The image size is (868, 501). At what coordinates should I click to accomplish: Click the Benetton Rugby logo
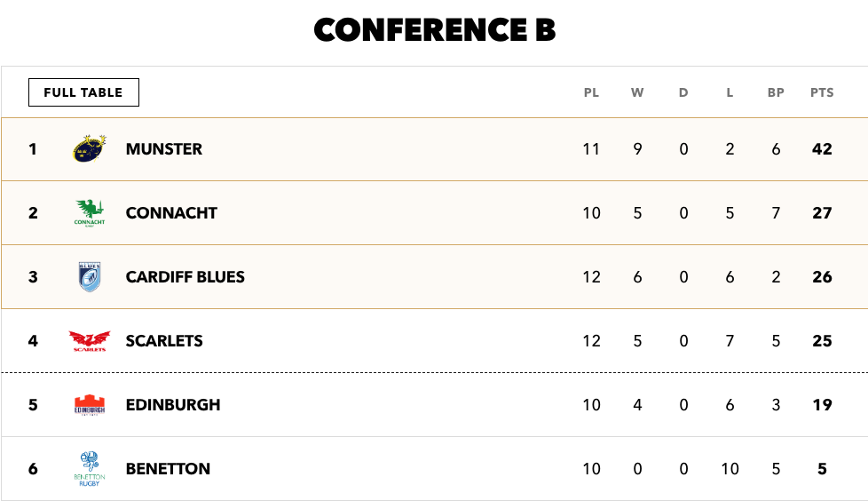[90, 469]
